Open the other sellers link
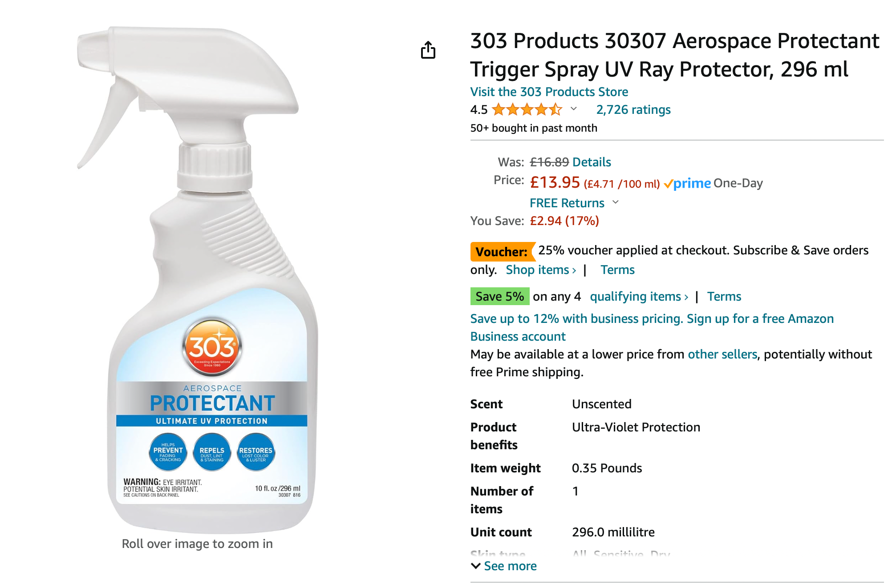Viewport: 892px width, 588px height. (722, 354)
